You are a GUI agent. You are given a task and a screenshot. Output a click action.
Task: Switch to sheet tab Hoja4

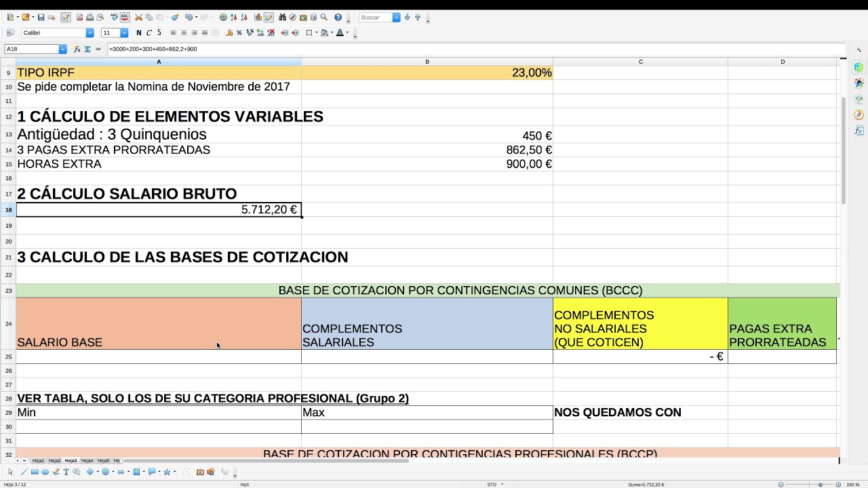(87, 461)
